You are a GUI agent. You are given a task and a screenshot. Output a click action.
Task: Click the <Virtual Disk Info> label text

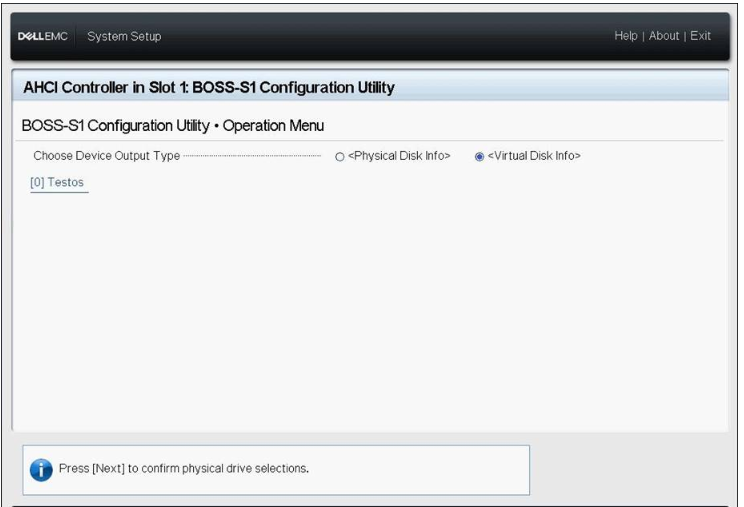click(x=534, y=157)
